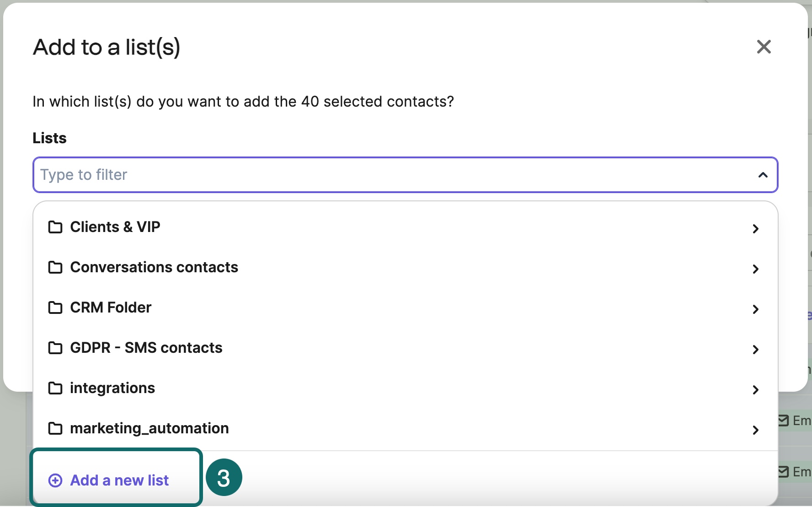Expand the GDPR - SMS contacts chevron
The height and width of the screenshot is (507, 812).
click(x=755, y=350)
